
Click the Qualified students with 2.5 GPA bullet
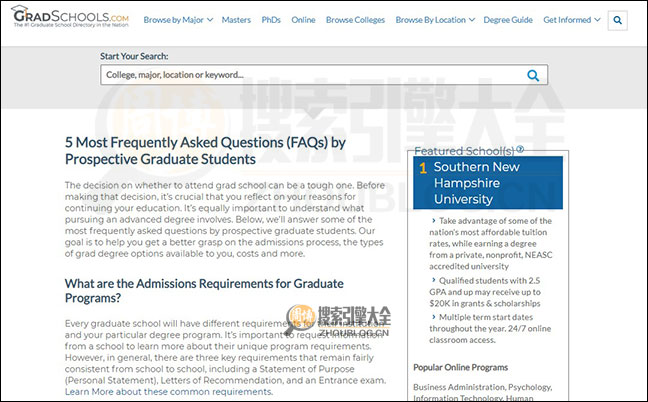point(485,292)
